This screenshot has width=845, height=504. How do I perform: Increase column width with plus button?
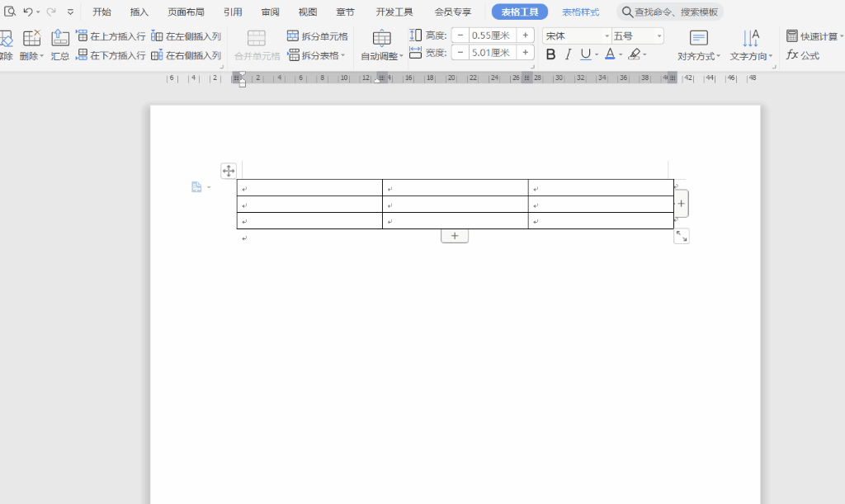click(x=525, y=53)
